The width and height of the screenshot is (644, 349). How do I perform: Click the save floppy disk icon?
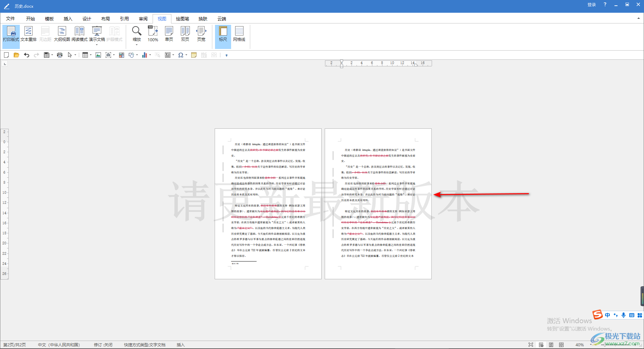(47, 55)
